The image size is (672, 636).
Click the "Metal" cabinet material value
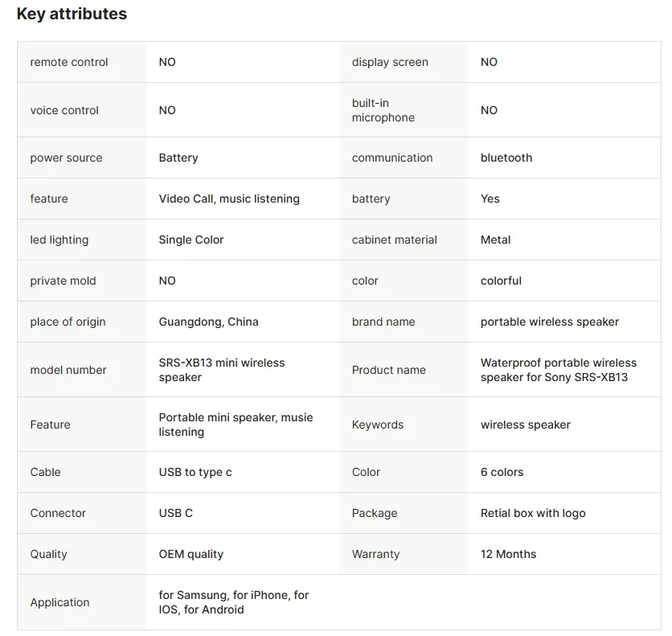495,240
